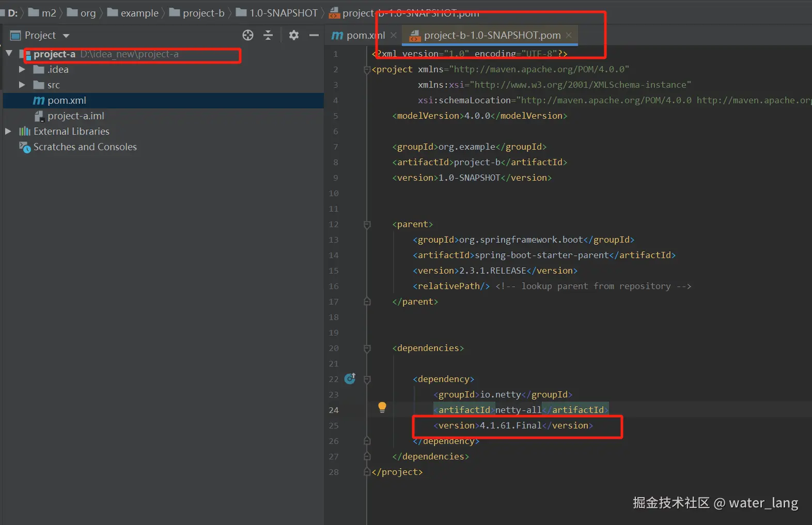Open Project panel settings gear
Viewport: 812px width, 525px height.
click(294, 35)
